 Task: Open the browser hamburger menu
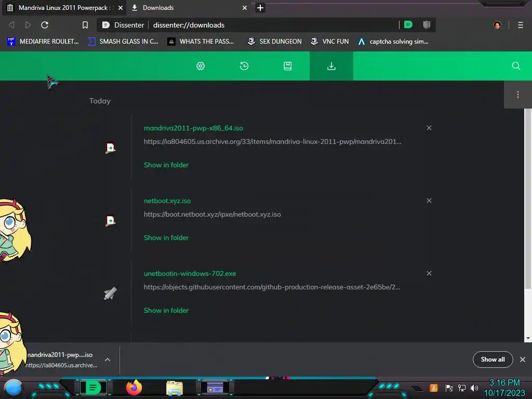pos(521,25)
